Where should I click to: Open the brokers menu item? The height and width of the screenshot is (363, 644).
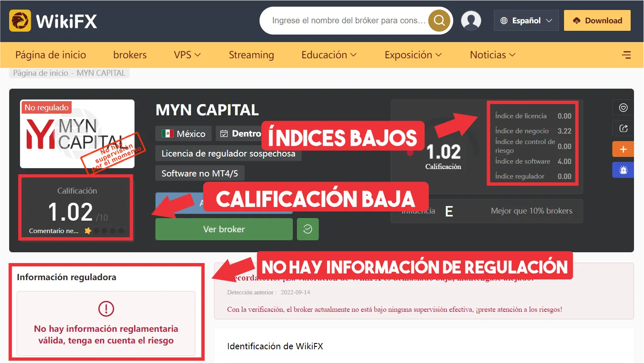coord(130,55)
